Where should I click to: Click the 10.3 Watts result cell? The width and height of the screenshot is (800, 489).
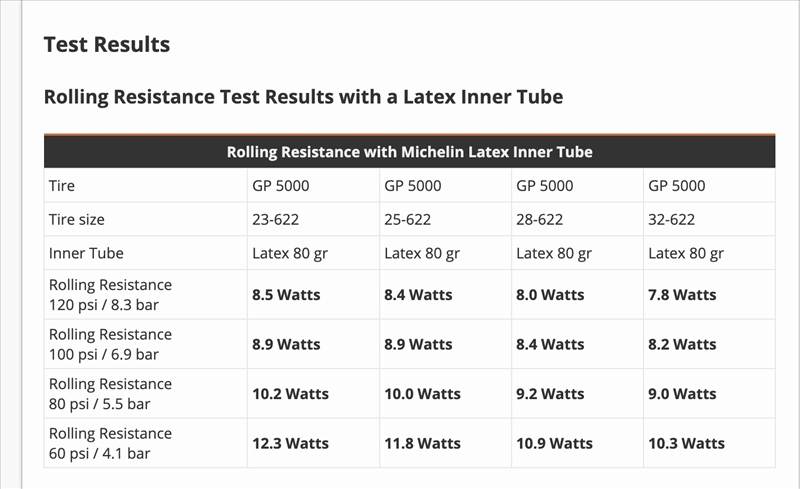point(686,443)
